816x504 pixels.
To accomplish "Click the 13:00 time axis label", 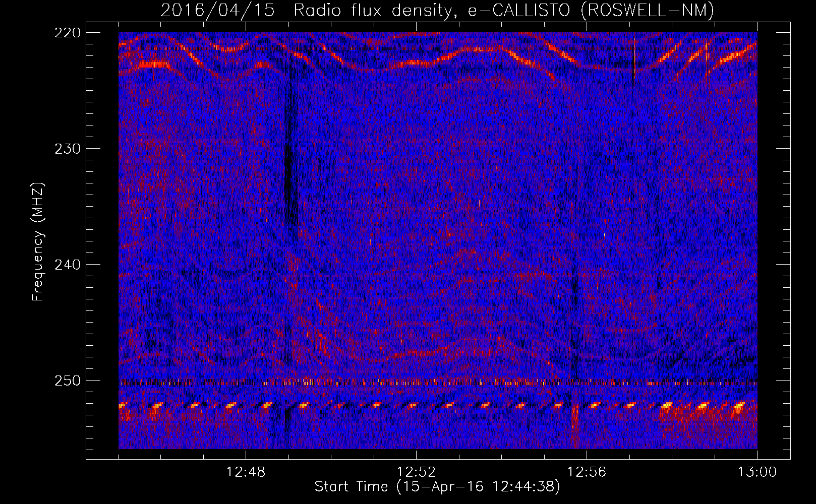I will (757, 472).
